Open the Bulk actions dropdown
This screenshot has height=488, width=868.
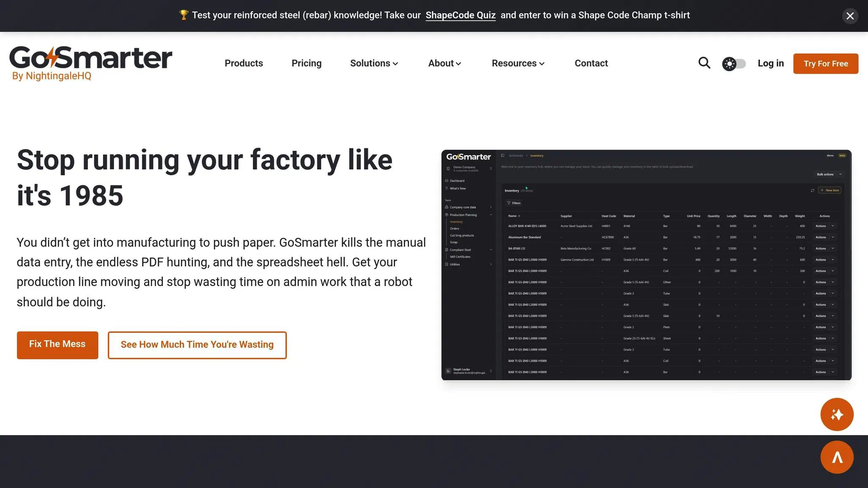click(829, 174)
